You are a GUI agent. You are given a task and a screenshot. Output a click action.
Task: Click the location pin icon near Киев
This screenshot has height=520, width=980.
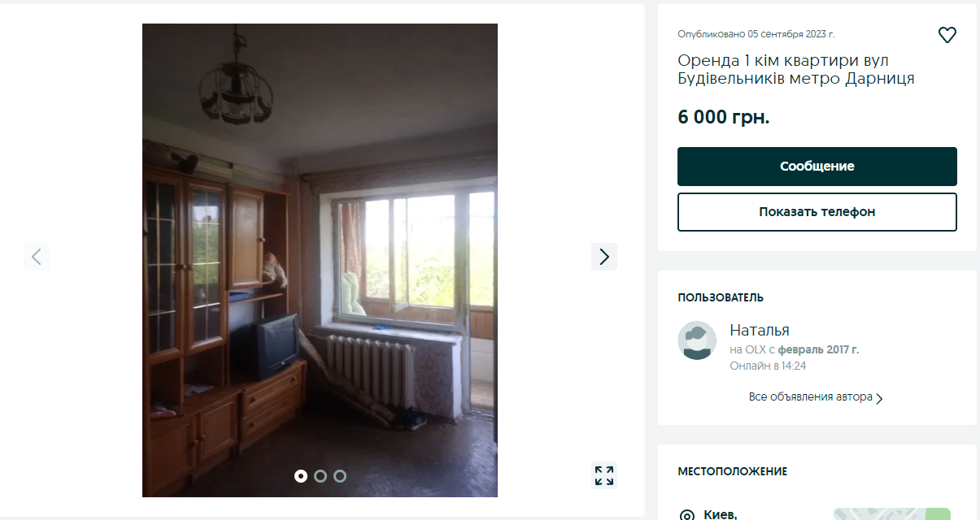tap(687, 515)
